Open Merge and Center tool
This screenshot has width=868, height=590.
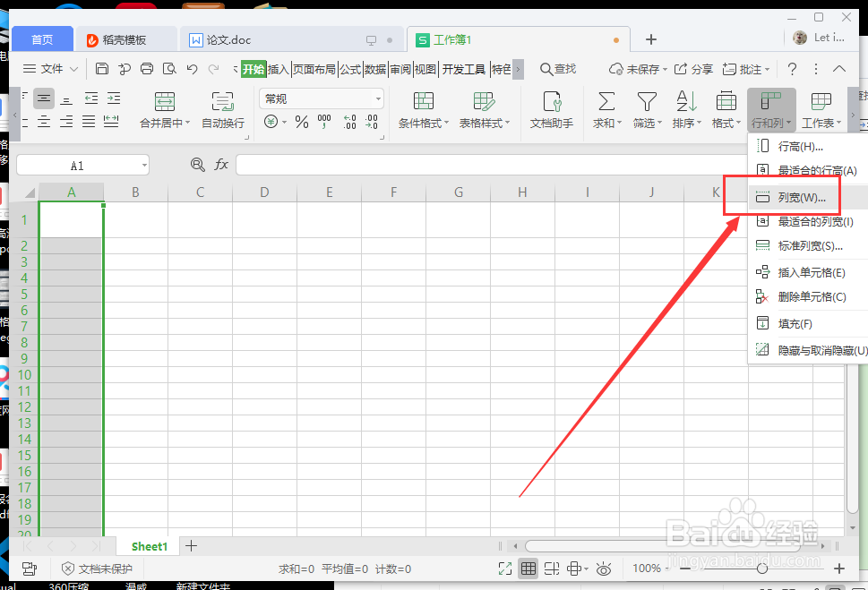165,109
